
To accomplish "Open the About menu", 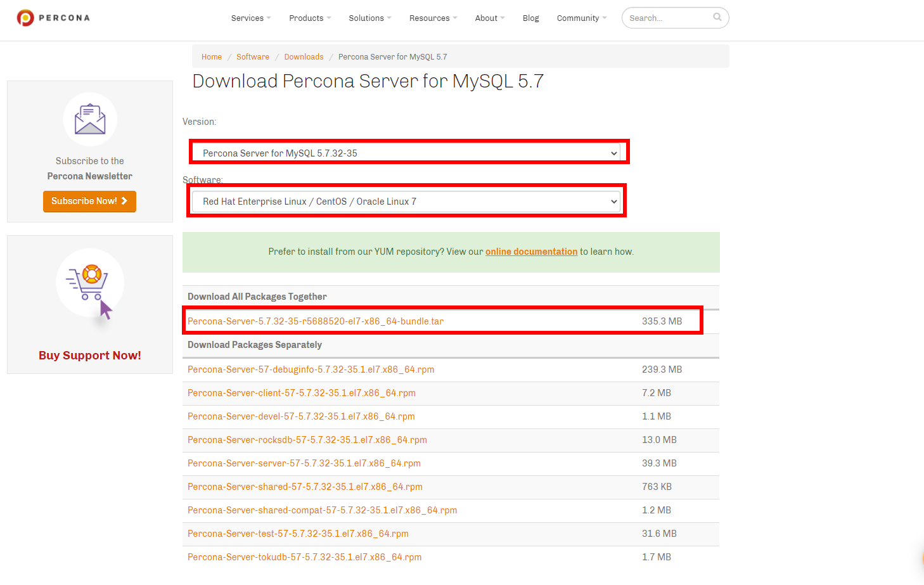I will coord(486,18).
